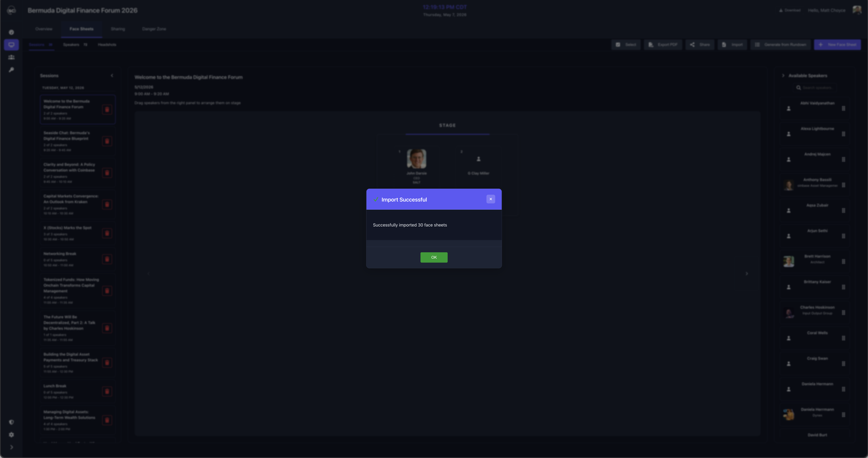This screenshot has width=868, height=458.
Task: Delete The Future Will Be Decentralized session
Action: tap(107, 328)
